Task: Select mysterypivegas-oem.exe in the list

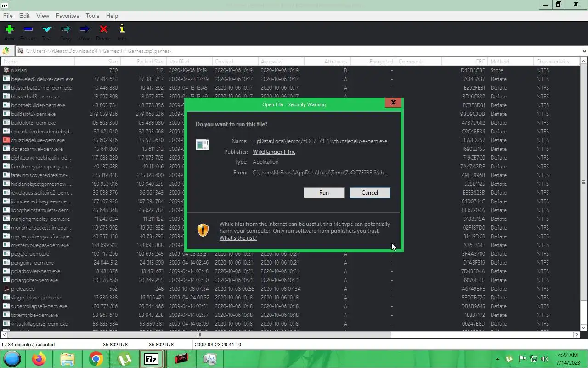Action: coord(40,245)
